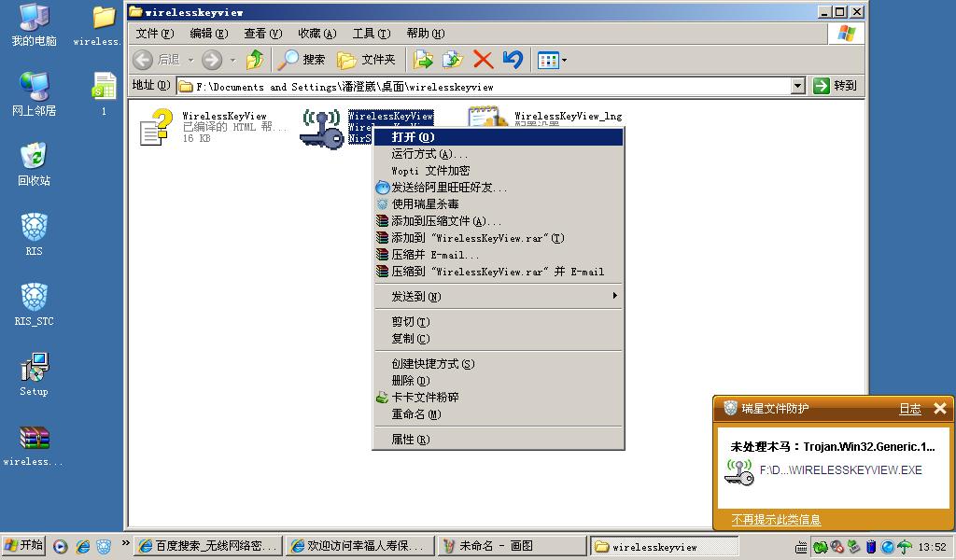Launch the RIS desktop shortcut
This screenshot has width=956, height=560.
(x=35, y=234)
